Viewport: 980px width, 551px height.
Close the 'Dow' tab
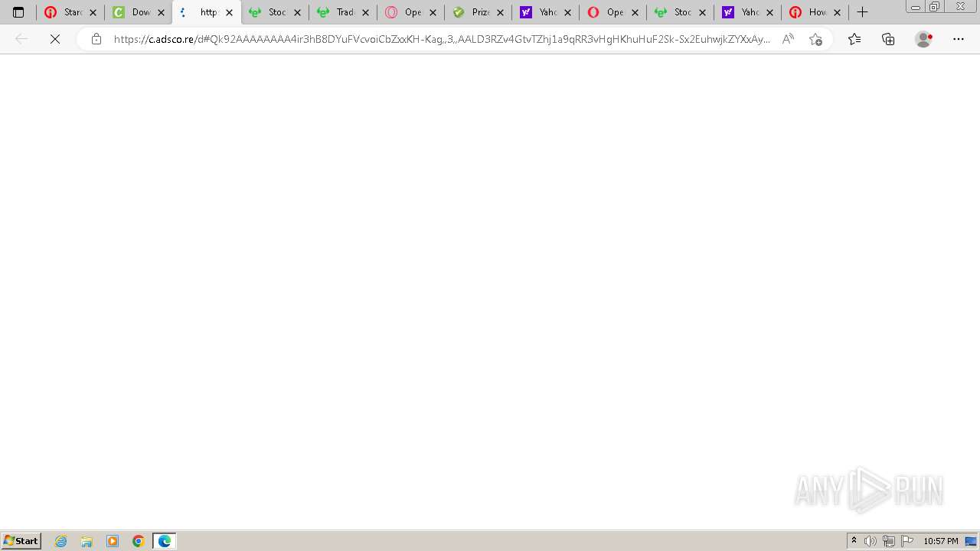(162, 12)
